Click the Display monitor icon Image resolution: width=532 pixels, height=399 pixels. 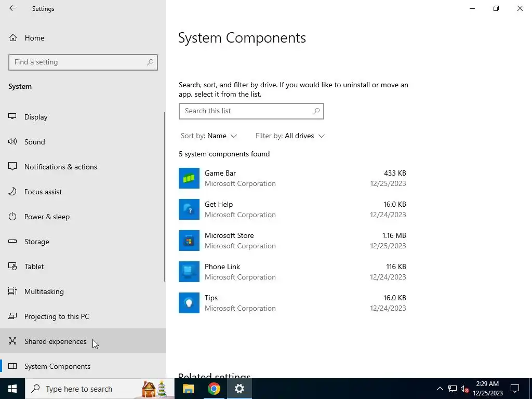(12, 116)
